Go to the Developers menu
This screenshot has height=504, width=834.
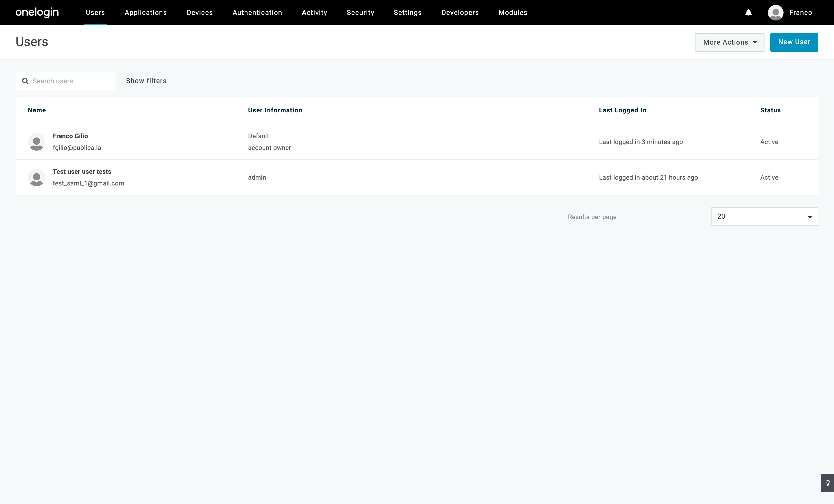coord(460,12)
